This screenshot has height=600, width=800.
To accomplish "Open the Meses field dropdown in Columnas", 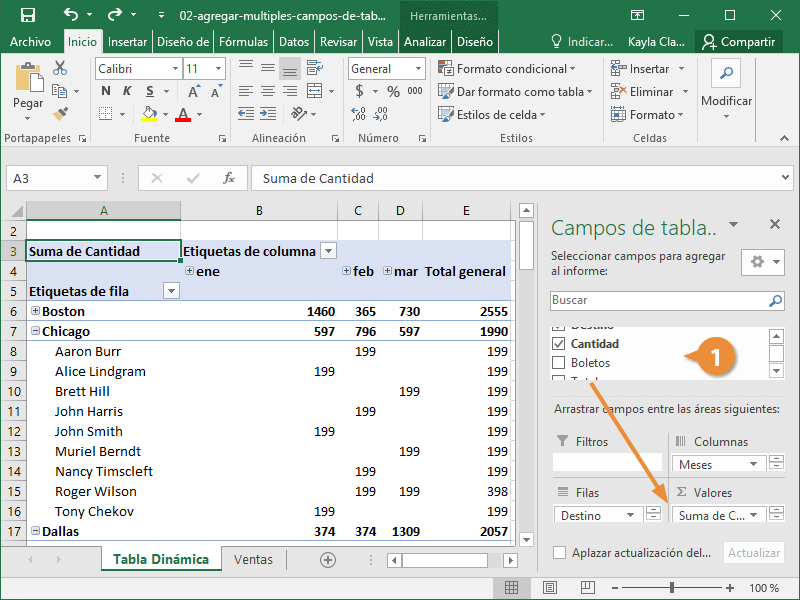I will coord(754,464).
